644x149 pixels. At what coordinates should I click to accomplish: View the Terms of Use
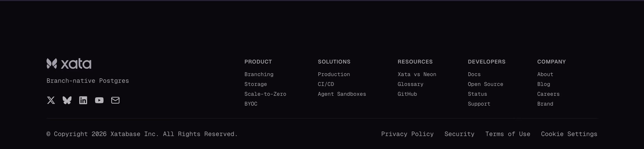(x=508, y=134)
